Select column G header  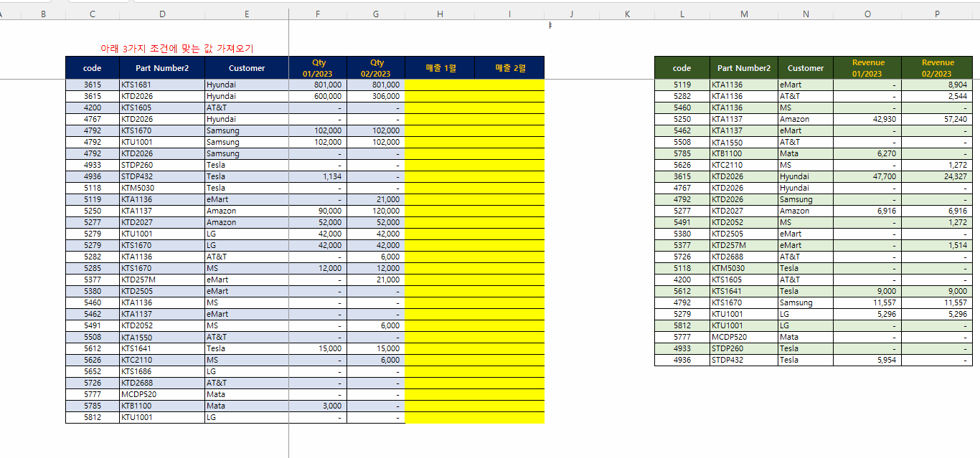[376, 14]
